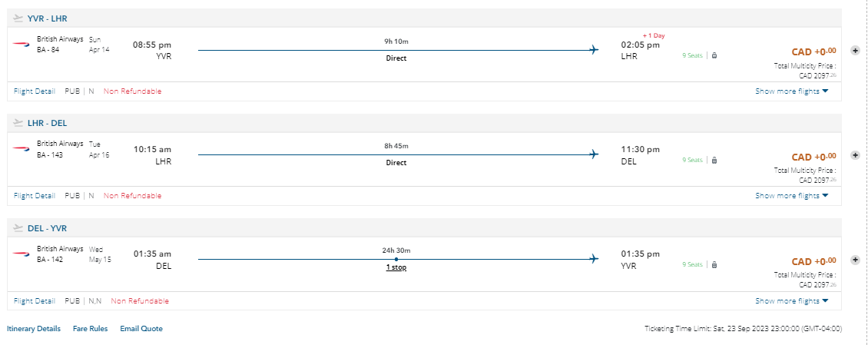Image resolution: width=868 pixels, height=345 pixels.
Task: Expand Show more flights for YVR-LHR
Action: pyautogui.click(x=791, y=91)
